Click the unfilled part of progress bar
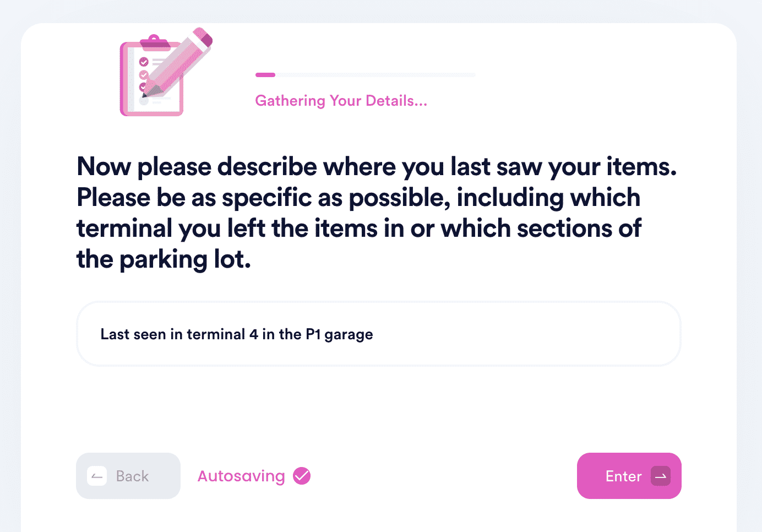 pyautogui.click(x=375, y=75)
